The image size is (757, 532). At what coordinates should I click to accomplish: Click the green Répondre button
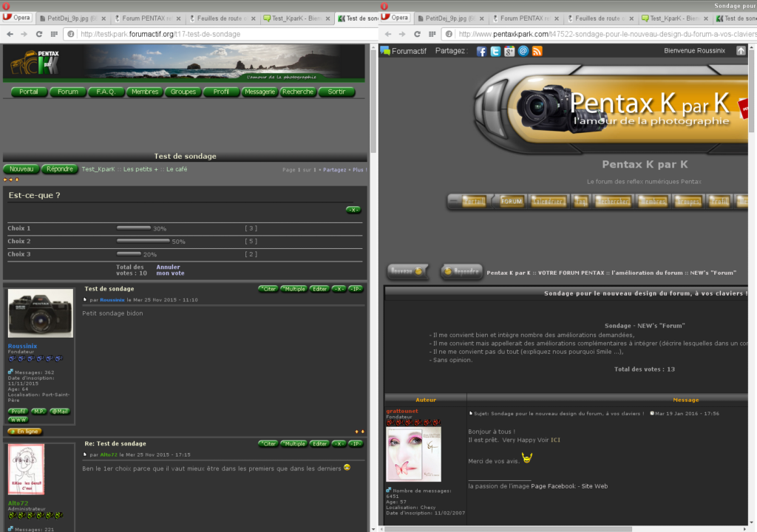click(x=60, y=169)
